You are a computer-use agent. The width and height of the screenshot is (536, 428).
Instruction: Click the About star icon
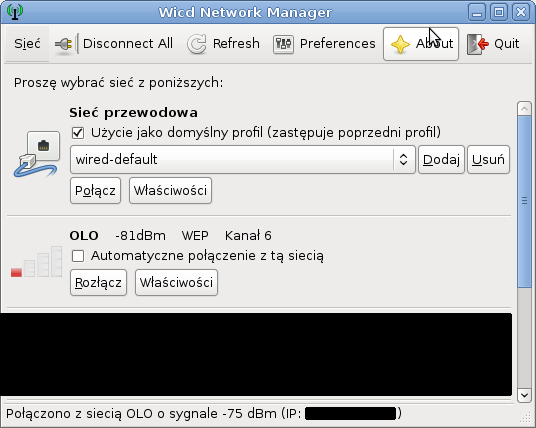tap(400, 44)
